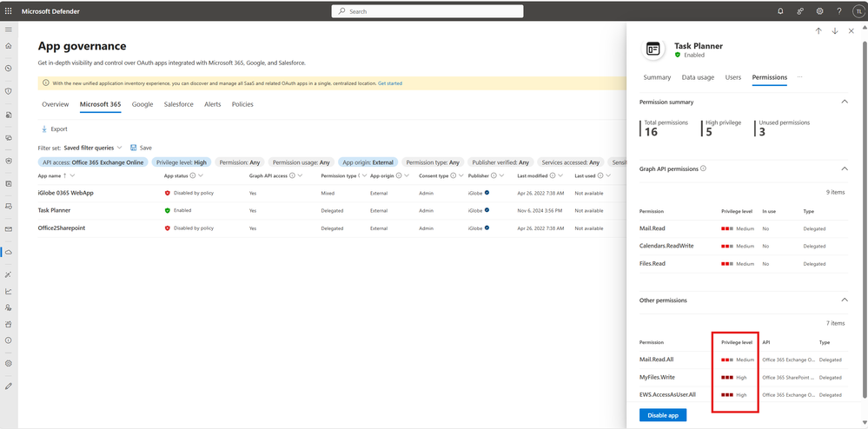Click the Disable app button
The height and width of the screenshot is (429, 868).
click(663, 415)
